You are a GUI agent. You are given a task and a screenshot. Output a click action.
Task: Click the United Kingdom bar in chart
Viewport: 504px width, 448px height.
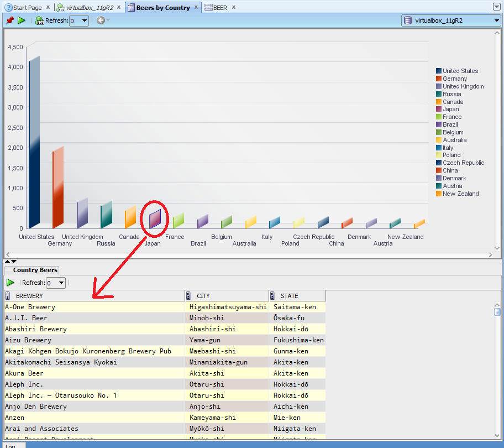[x=82, y=213]
